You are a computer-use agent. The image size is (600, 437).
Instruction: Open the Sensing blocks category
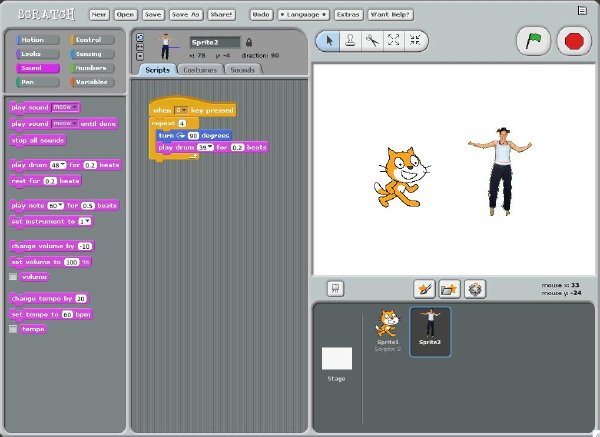[92, 54]
